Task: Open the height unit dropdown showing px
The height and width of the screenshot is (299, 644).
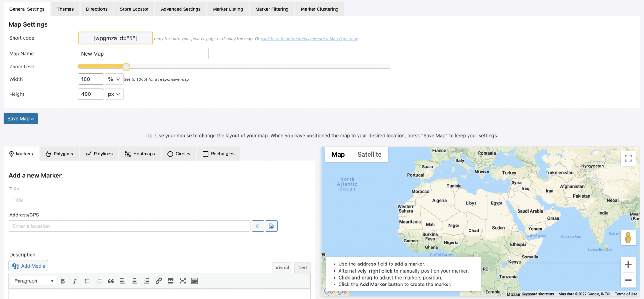Action: pyautogui.click(x=114, y=94)
